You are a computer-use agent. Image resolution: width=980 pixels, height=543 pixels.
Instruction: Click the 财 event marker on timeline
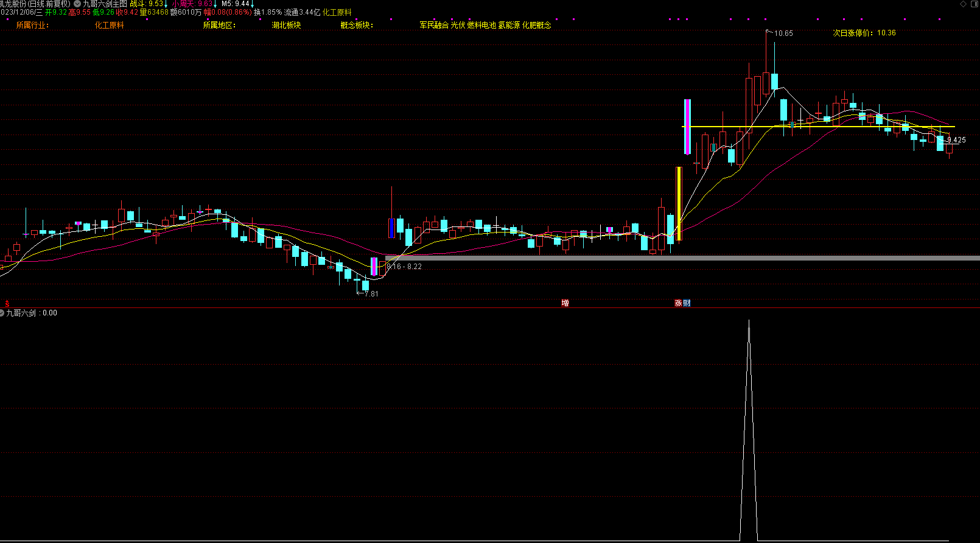pyautogui.click(x=687, y=303)
